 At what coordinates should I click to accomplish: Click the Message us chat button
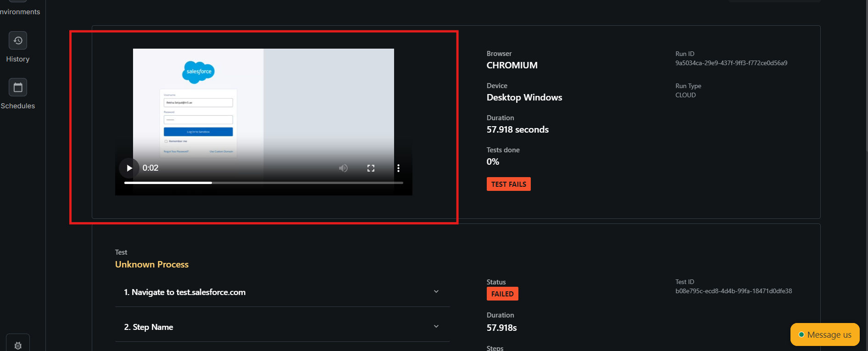825,334
